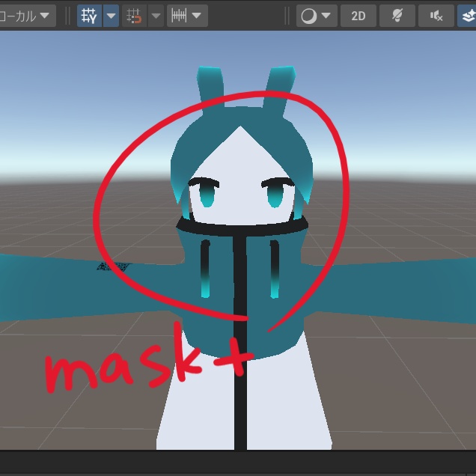Switch the scene view to 2D
Screen dimensions: 476x476
tap(358, 16)
